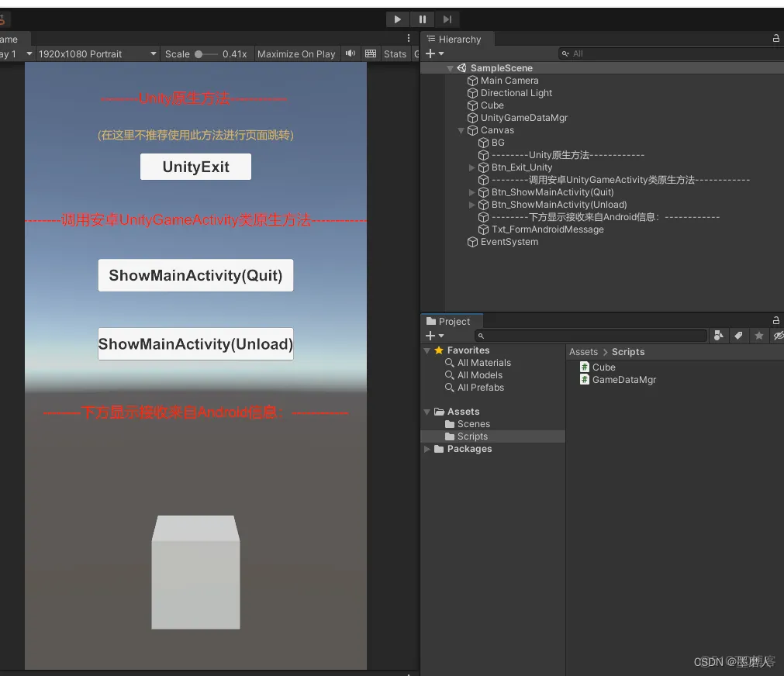Viewport: 784px width, 676px height.
Task: Select the EventSystem object
Action: (509, 242)
